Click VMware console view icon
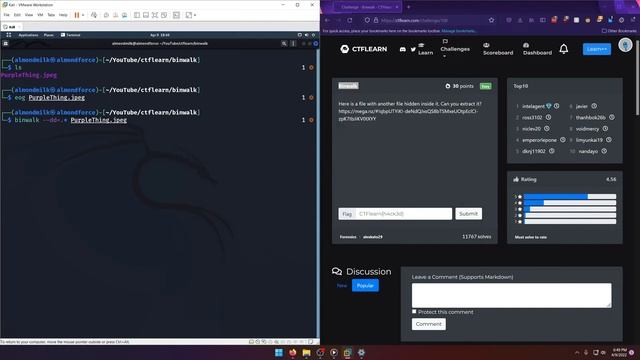 (x=176, y=15)
